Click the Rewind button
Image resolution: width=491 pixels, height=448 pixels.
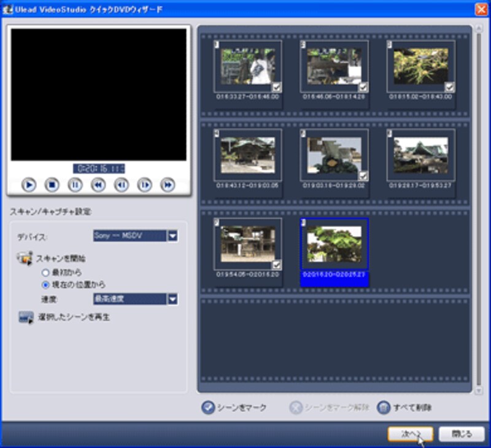coord(98,184)
